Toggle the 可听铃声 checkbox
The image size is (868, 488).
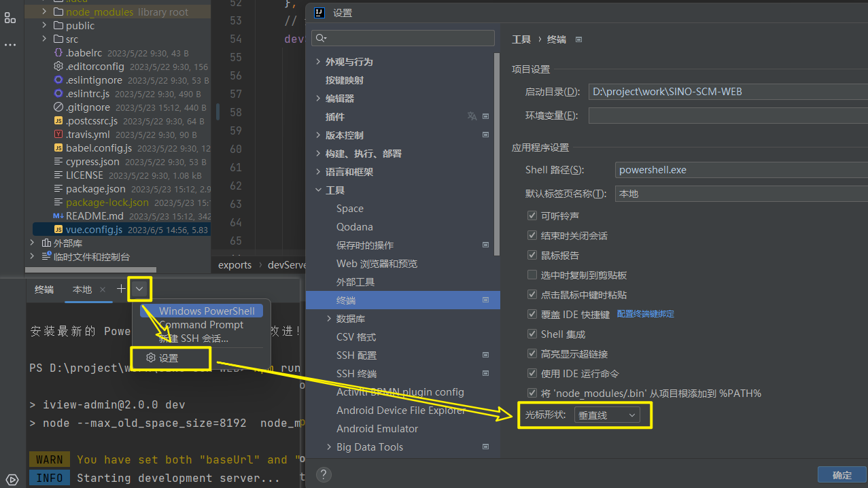[x=532, y=215]
